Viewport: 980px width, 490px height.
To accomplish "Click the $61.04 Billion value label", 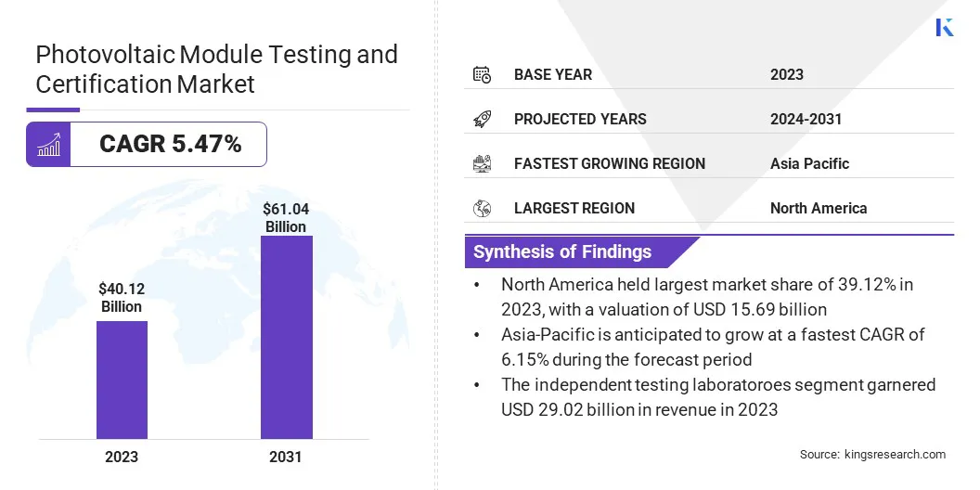I will click(286, 218).
